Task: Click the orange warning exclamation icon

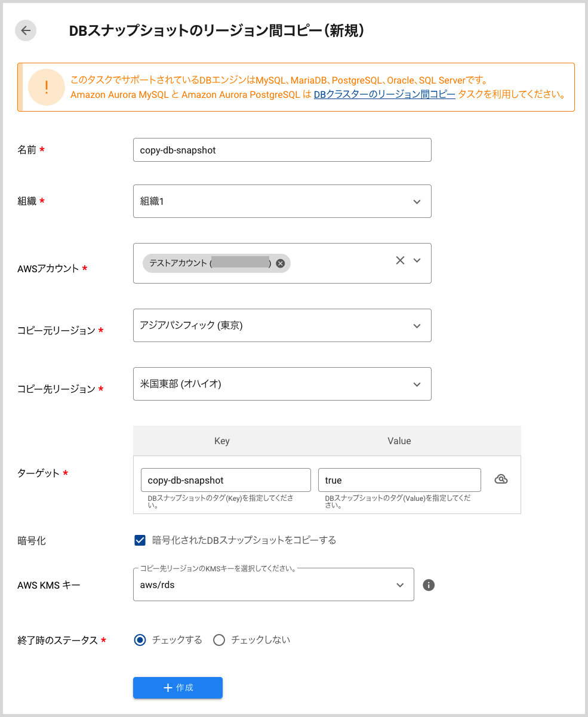Action: point(47,87)
